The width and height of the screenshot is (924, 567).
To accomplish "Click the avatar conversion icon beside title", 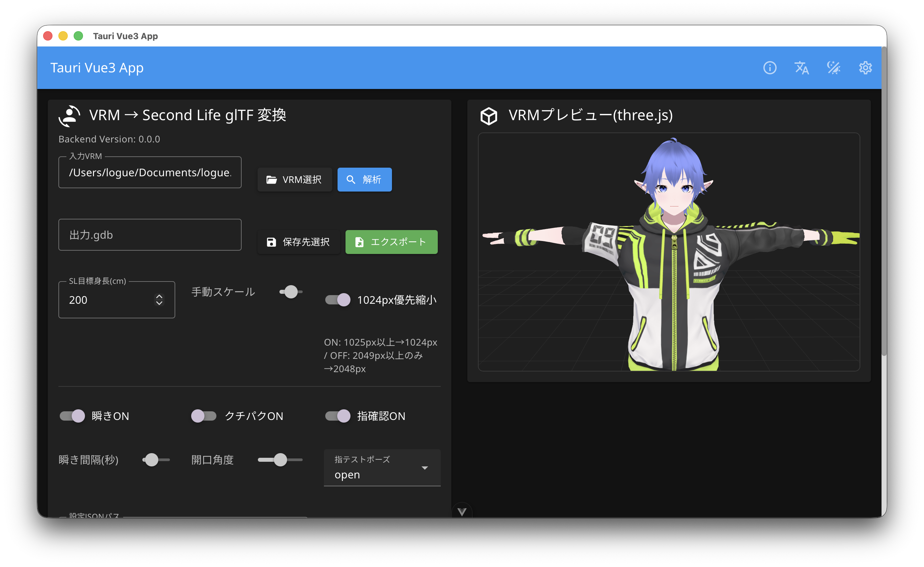I will point(69,116).
